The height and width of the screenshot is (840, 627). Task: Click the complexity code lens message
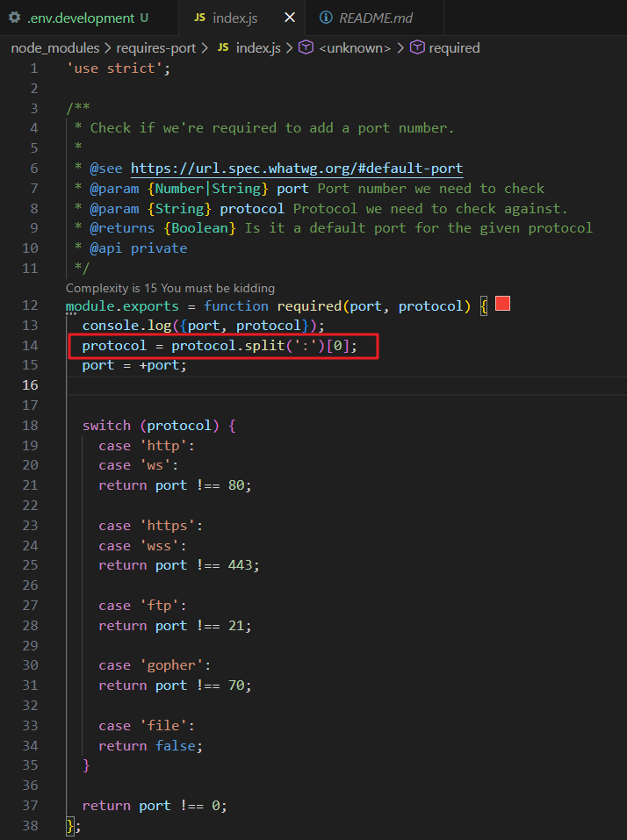pos(169,288)
